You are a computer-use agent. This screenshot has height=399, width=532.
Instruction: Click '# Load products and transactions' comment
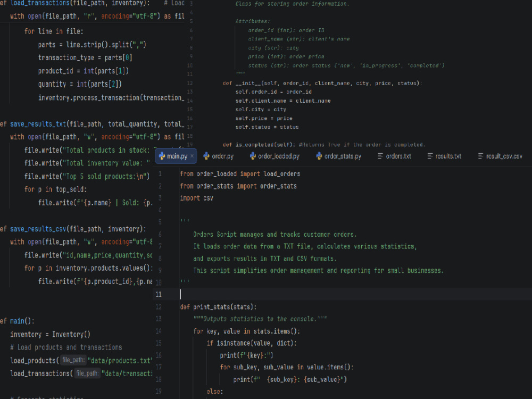pyautogui.click(x=66, y=347)
